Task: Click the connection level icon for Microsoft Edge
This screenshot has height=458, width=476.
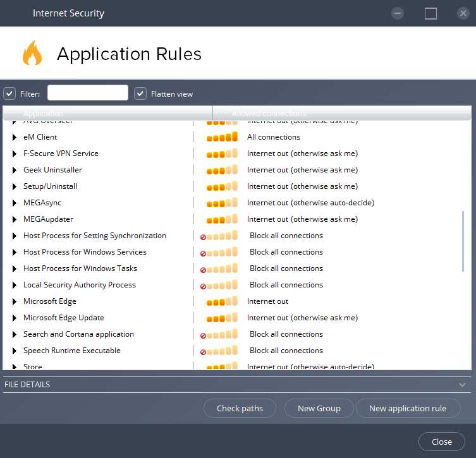Action: click(x=222, y=301)
